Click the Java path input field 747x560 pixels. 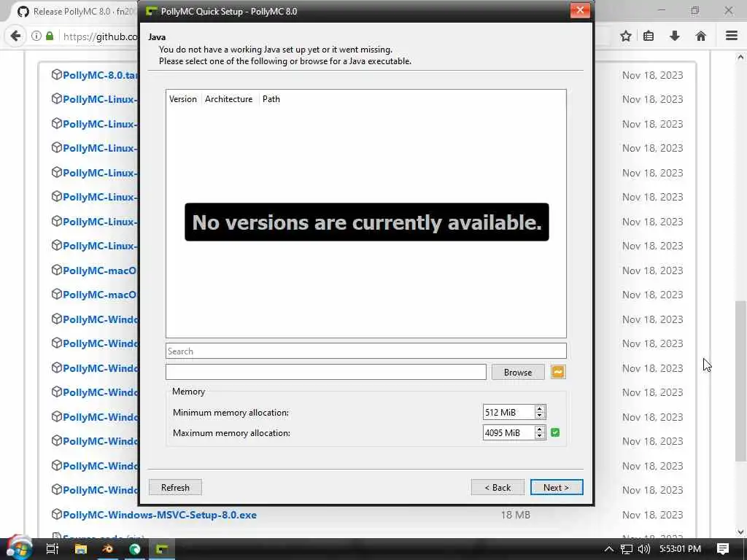pos(326,372)
